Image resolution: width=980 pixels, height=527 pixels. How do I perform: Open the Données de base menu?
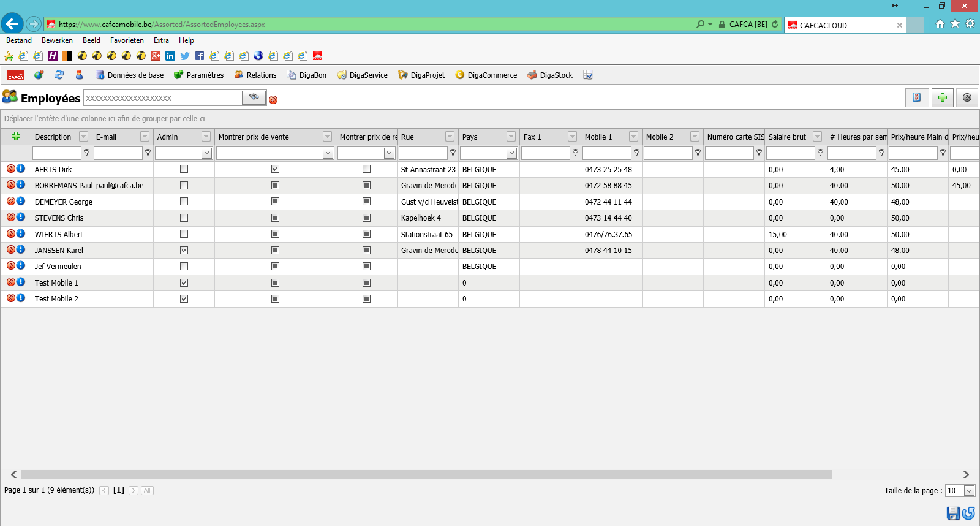point(129,75)
